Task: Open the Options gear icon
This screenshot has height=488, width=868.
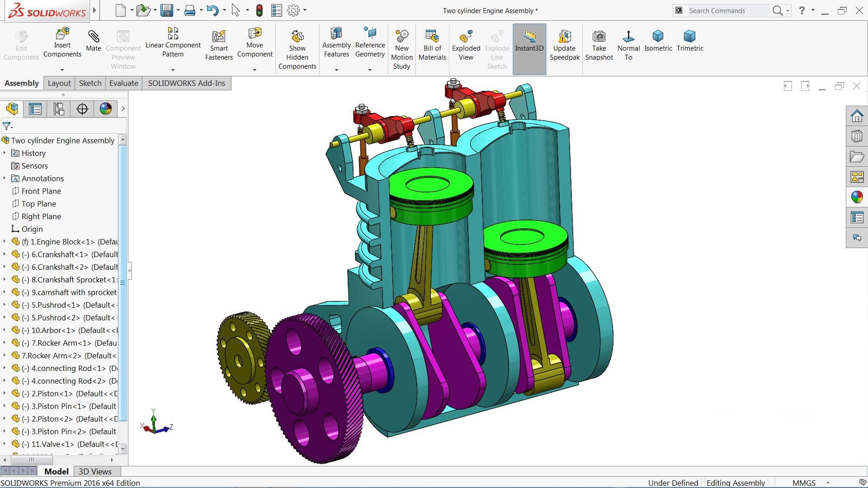Action: 293,10
